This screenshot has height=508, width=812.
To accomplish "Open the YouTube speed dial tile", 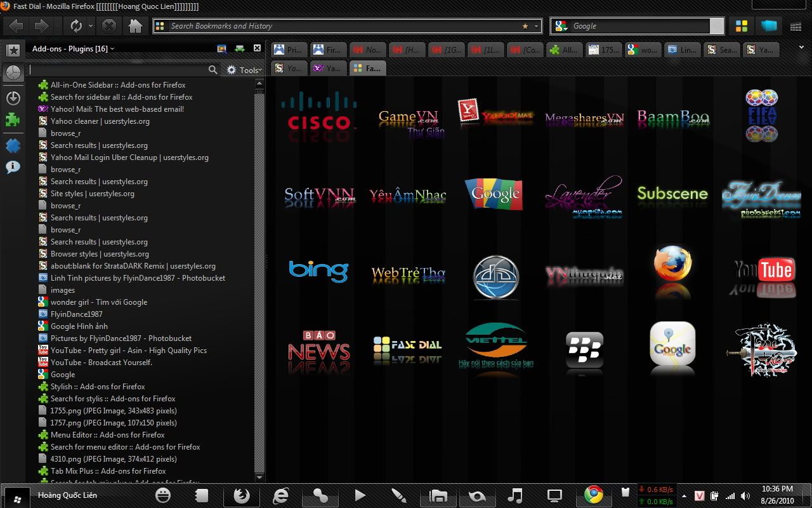I will pos(764,276).
